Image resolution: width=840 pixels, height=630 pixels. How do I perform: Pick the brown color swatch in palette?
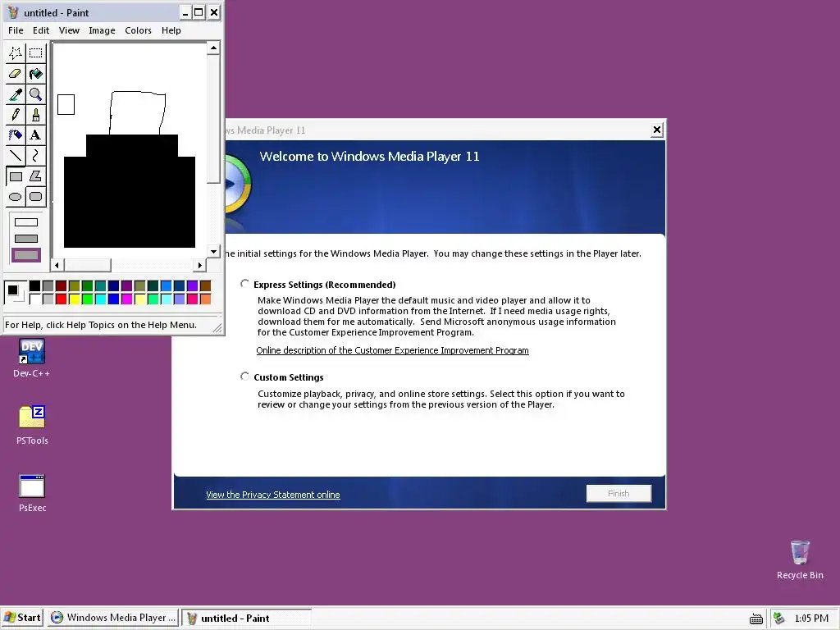205,286
